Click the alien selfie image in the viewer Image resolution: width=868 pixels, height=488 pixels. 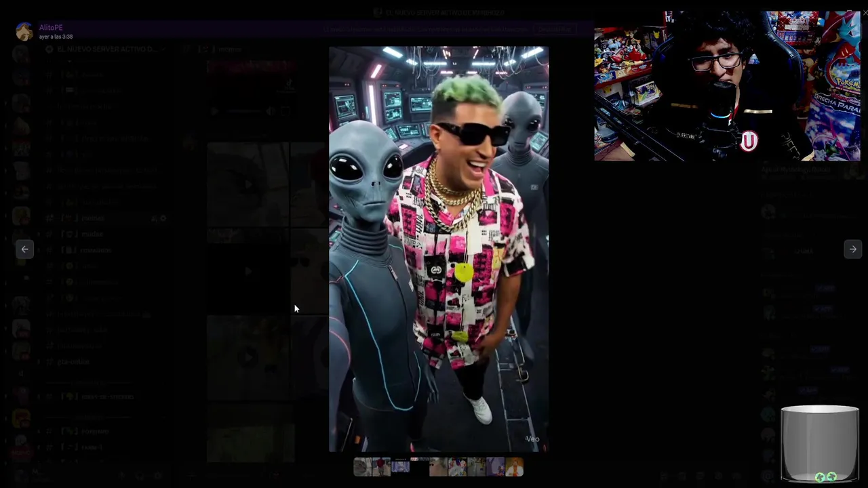(x=439, y=249)
